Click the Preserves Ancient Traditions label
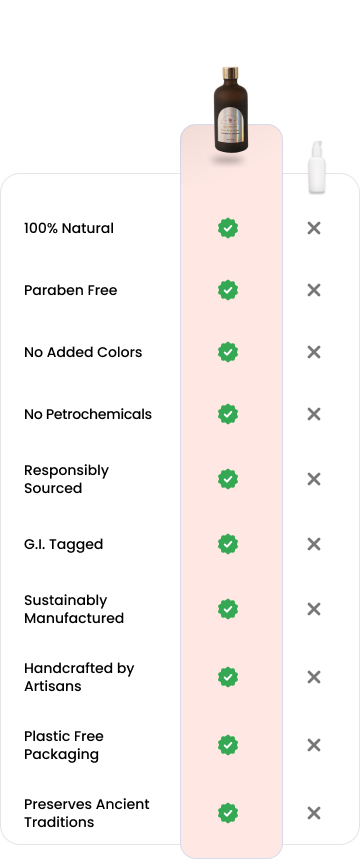The height and width of the screenshot is (859, 360). [x=87, y=813]
